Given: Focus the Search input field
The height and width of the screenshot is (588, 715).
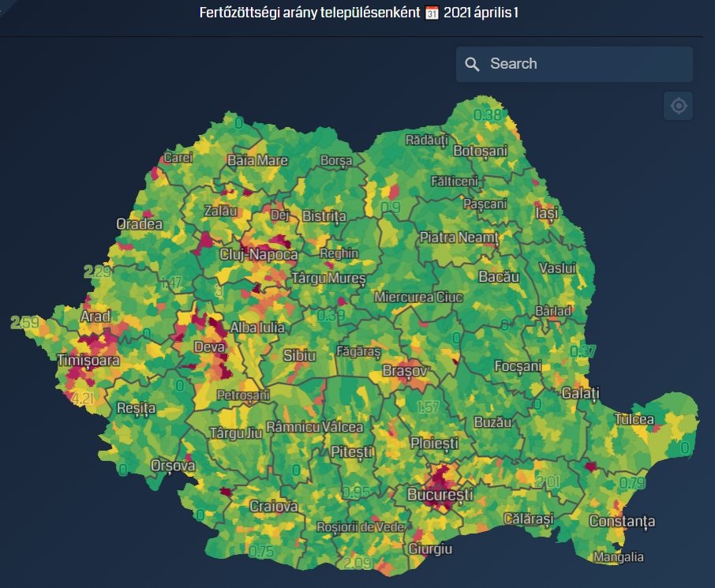Looking at the screenshot, I should pyautogui.click(x=584, y=64).
